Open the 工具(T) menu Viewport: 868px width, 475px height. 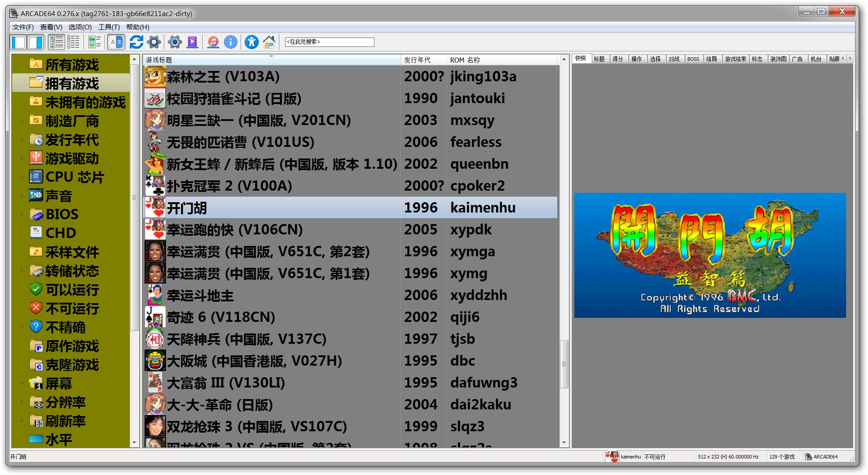[x=109, y=27]
